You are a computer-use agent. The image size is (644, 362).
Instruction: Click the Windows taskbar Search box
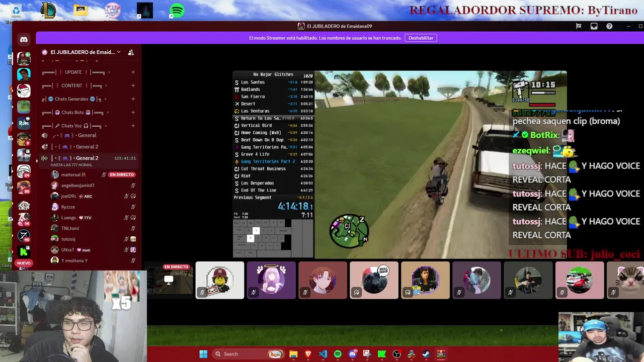249,354
